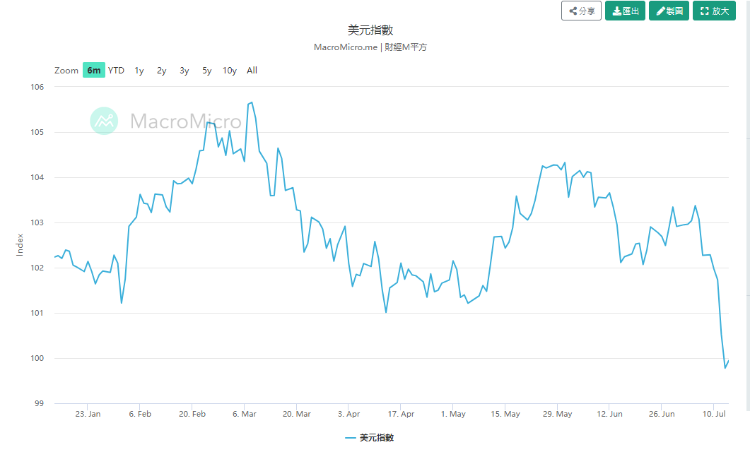Show All data range
The width and height of the screenshot is (750, 452).
[252, 70]
